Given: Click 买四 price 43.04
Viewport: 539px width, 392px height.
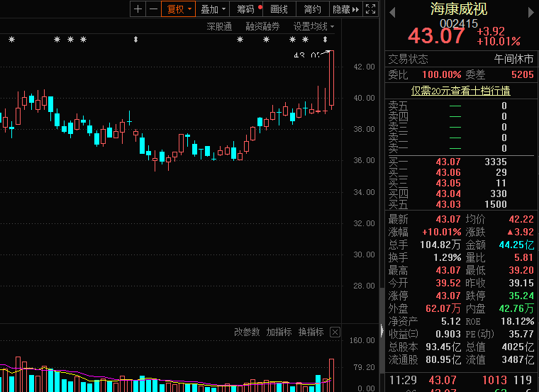Looking at the screenshot, I should pyautogui.click(x=448, y=194).
